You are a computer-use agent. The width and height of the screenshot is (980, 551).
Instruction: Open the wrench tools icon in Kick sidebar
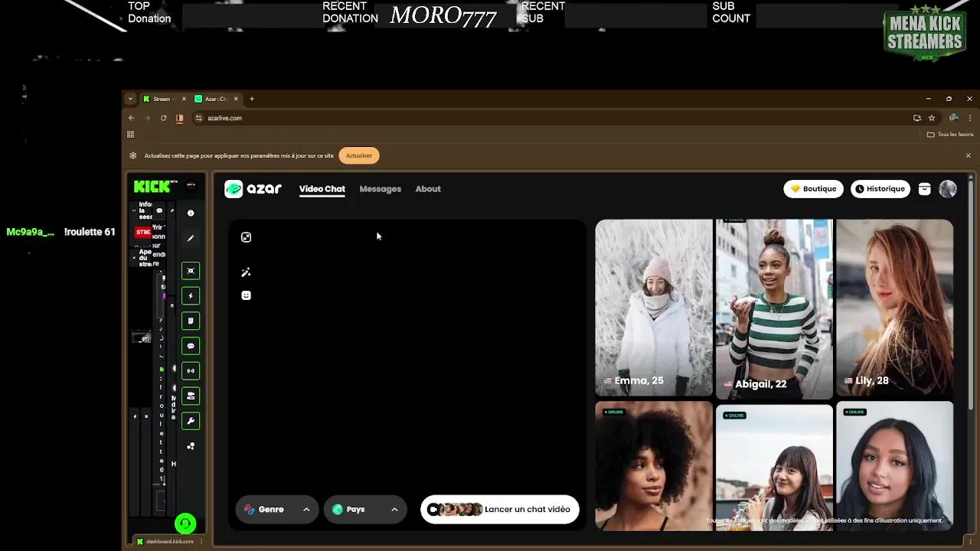[x=191, y=421]
